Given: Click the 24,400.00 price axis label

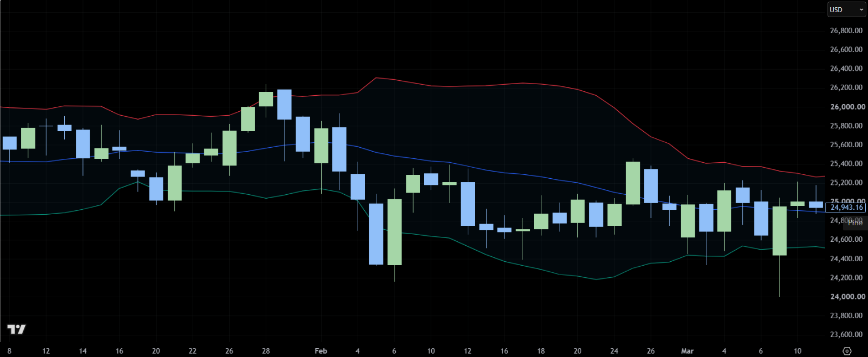Looking at the screenshot, I should [847, 259].
